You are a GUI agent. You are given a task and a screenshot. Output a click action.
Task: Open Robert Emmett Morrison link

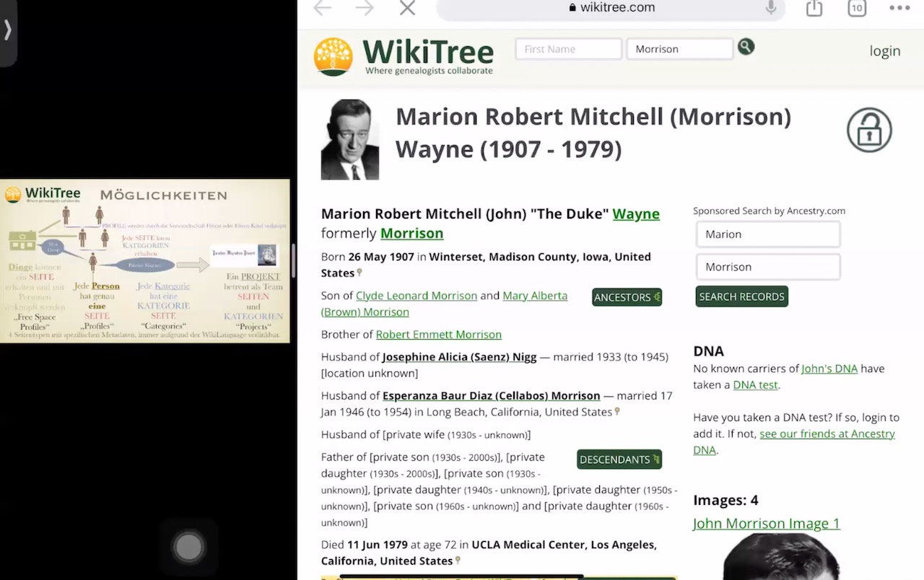coord(438,335)
